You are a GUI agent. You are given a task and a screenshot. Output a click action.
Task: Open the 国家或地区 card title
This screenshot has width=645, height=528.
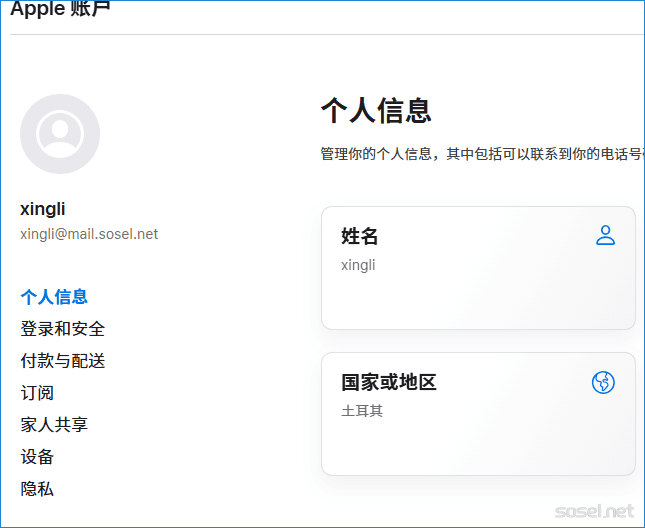click(x=389, y=383)
